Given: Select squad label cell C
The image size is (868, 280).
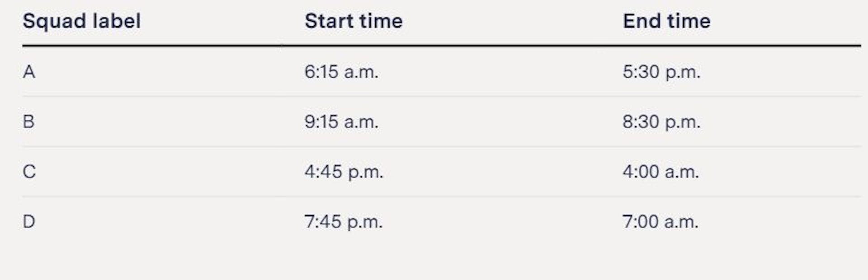Looking at the screenshot, I should point(29,172).
